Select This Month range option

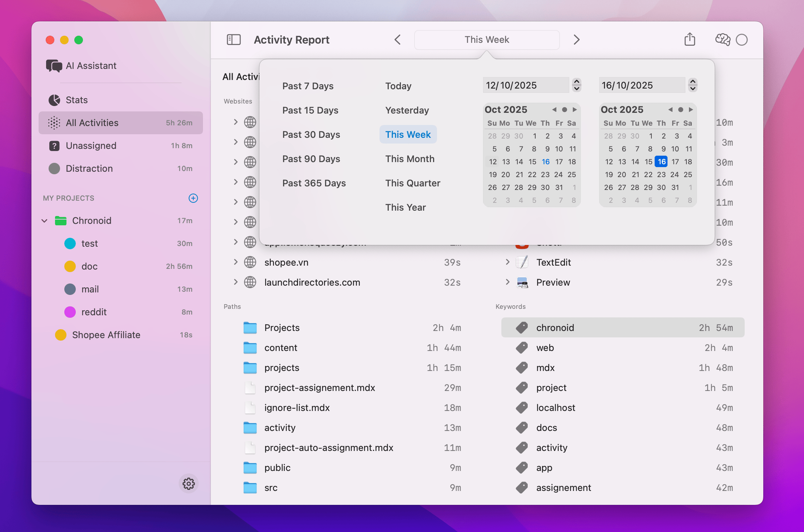[410, 159]
